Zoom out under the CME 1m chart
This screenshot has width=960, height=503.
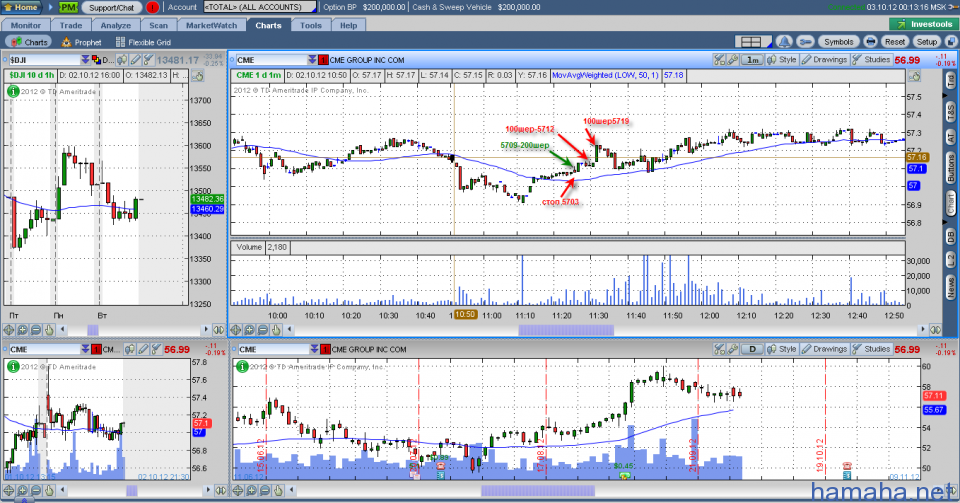[x=263, y=330]
